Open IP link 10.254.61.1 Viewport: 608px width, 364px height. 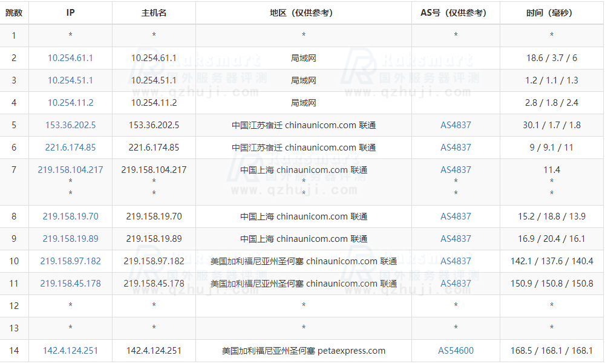click(x=70, y=58)
